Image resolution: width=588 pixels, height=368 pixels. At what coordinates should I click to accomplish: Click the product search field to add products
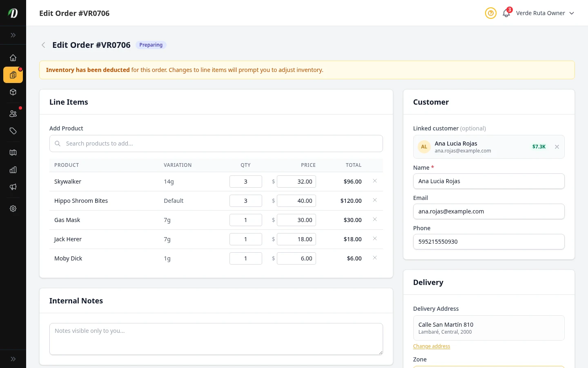pyautogui.click(x=216, y=144)
